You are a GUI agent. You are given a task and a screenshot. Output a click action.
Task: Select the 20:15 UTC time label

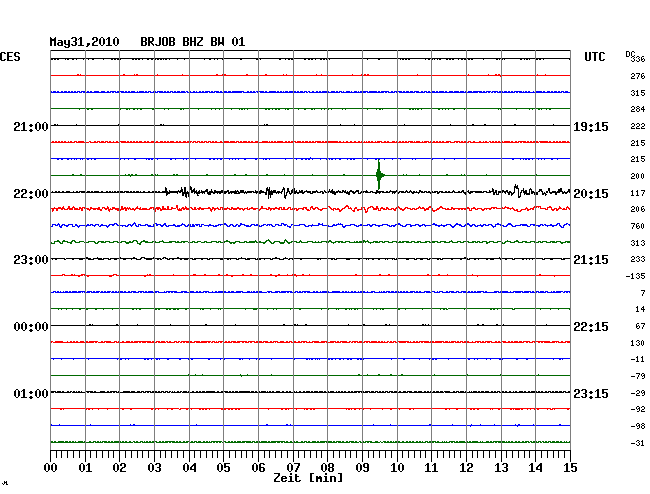[x=591, y=194]
